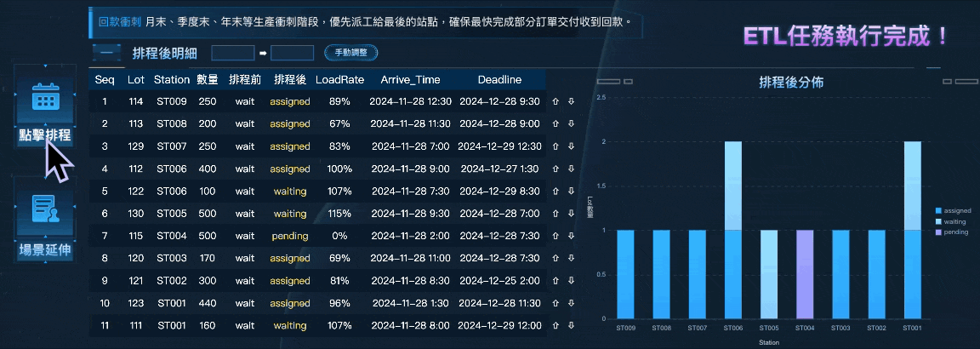
Task: Move Seq 5 Lot 122 up
Action: pyautogui.click(x=556, y=191)
